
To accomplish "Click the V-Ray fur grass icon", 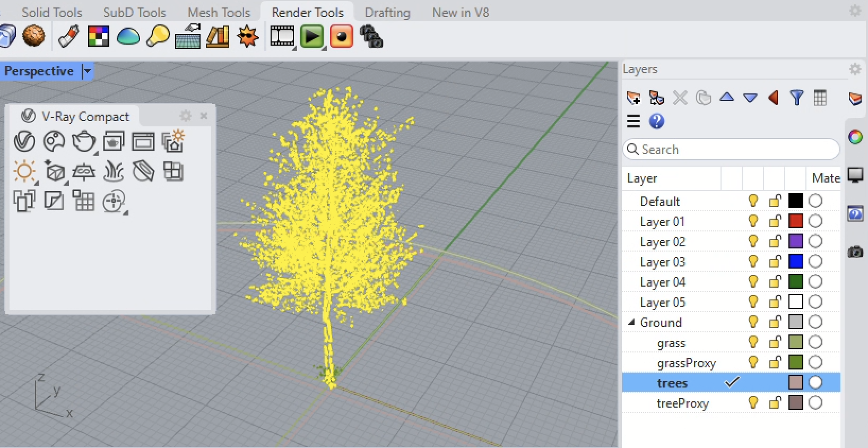I will 114,171.
